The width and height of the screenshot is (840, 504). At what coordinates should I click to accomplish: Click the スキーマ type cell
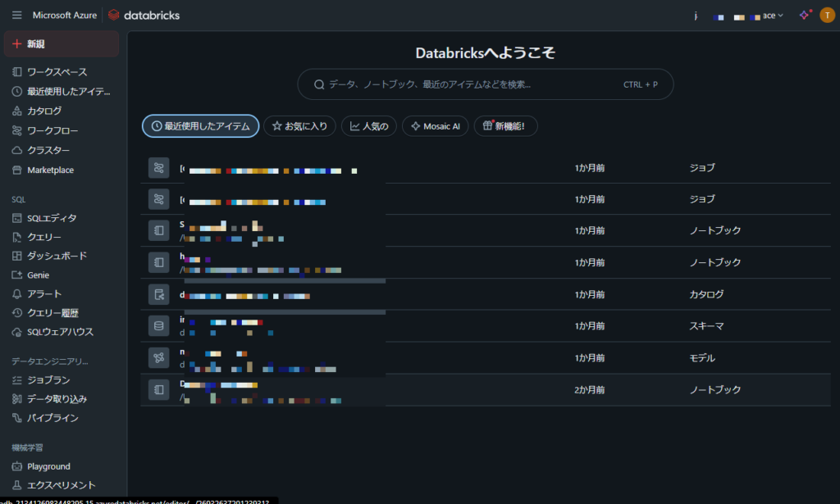706,326
